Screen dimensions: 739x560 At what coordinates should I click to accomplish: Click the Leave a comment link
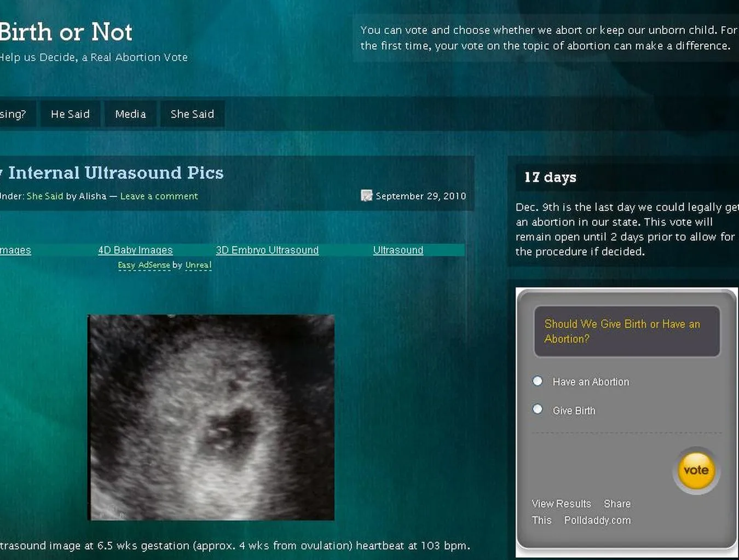pyautogui.click(x=159, y=196)
